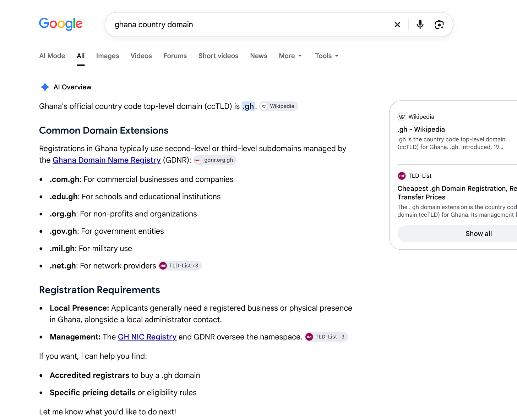The image size is (517, 420).
Task: Open the Short videos tab
Action: 218,56
